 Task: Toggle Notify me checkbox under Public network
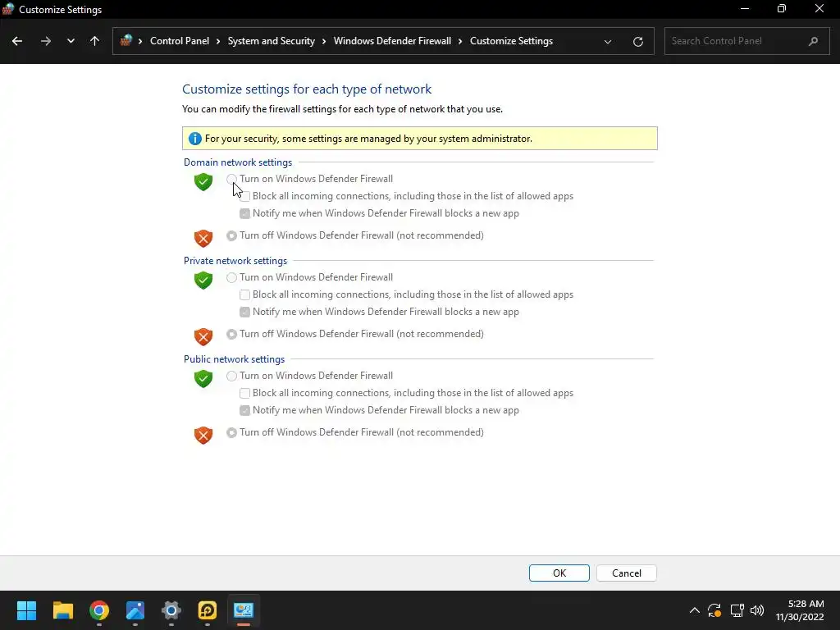[x=244, y=410]
